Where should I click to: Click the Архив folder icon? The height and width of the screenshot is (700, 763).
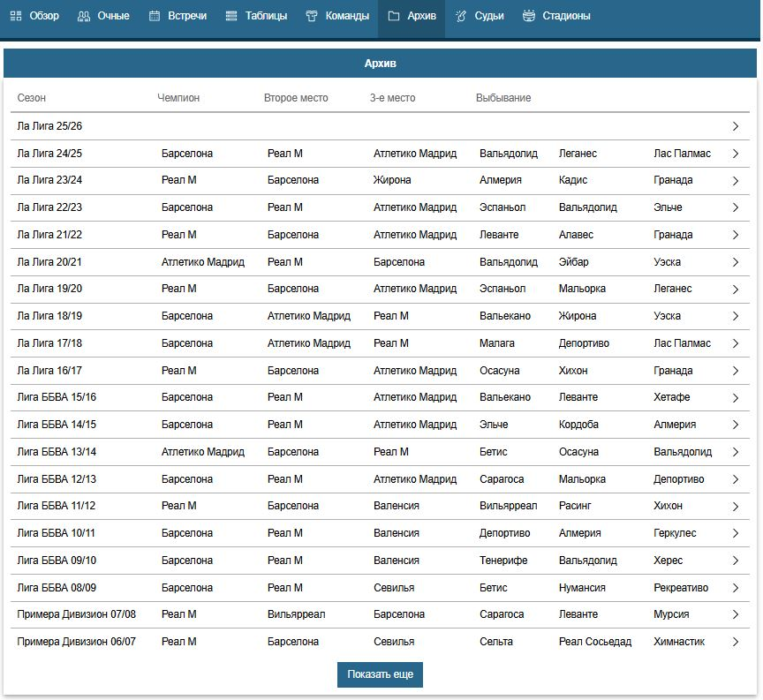tap(394, 16)
